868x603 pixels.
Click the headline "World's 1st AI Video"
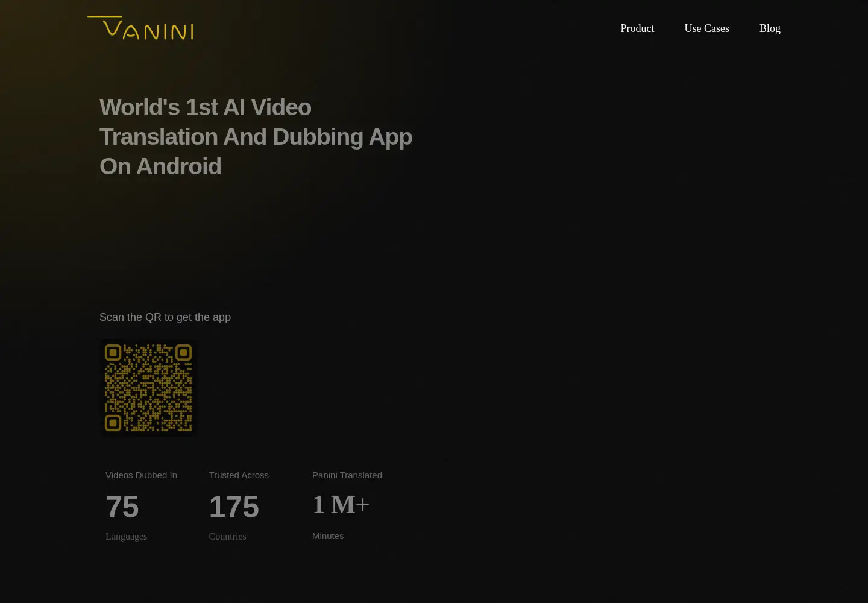[206, 107]
